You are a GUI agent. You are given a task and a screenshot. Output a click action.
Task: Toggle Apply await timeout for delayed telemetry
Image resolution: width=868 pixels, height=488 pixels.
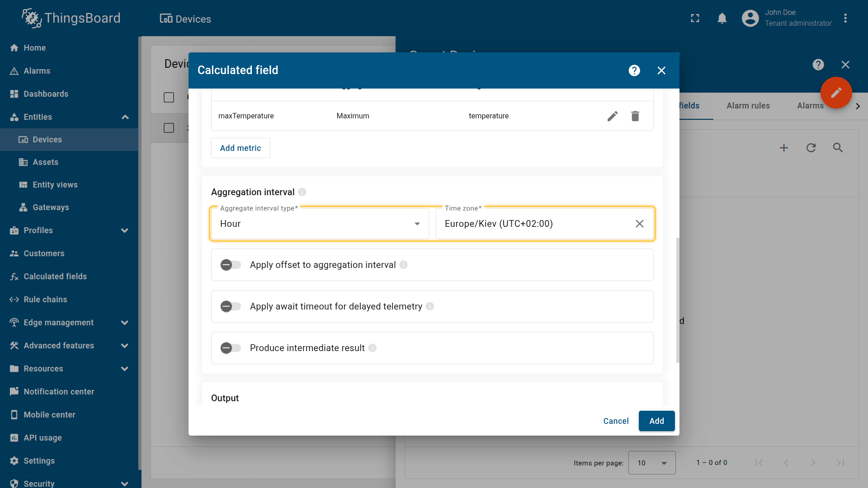point(231,306)
